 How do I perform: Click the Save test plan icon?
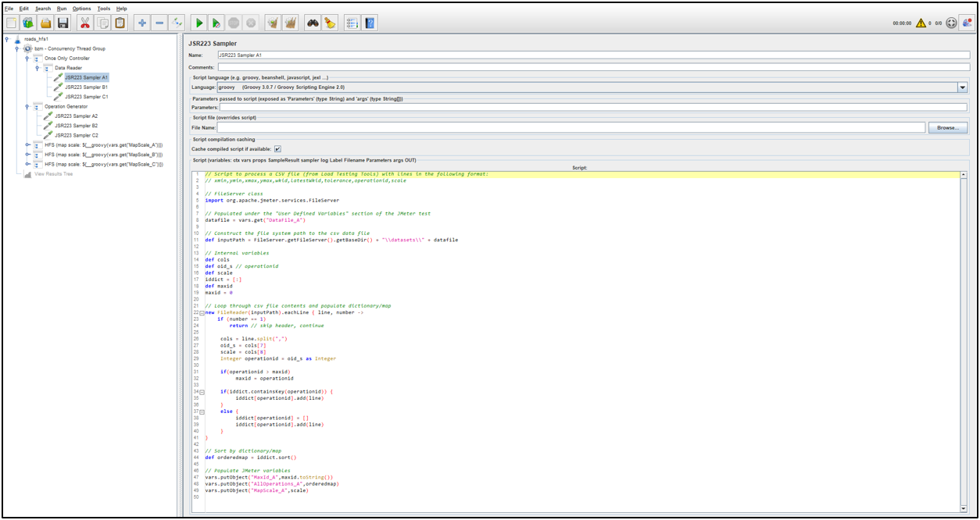coord(64,23)
